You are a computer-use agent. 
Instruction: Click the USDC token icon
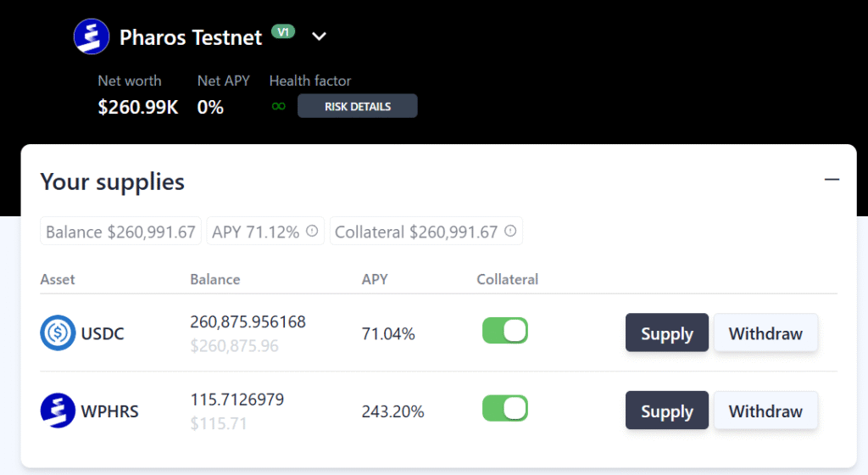click(58, 333)
